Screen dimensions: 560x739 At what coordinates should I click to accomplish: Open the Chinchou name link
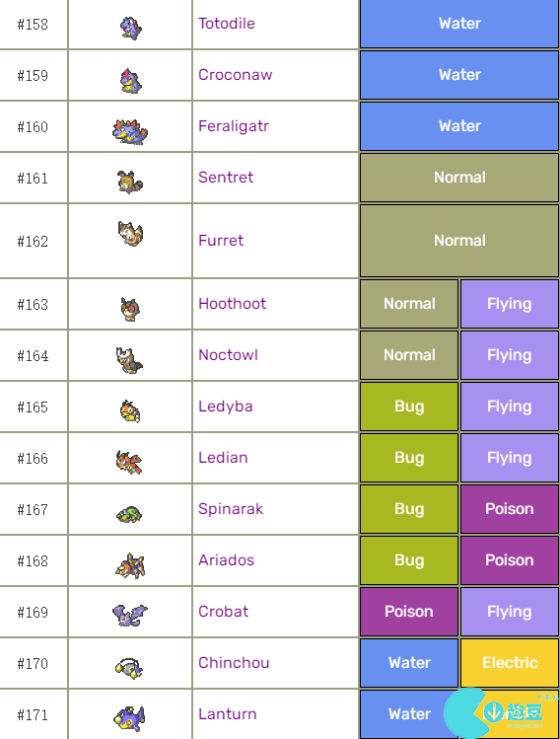[234, 663]
